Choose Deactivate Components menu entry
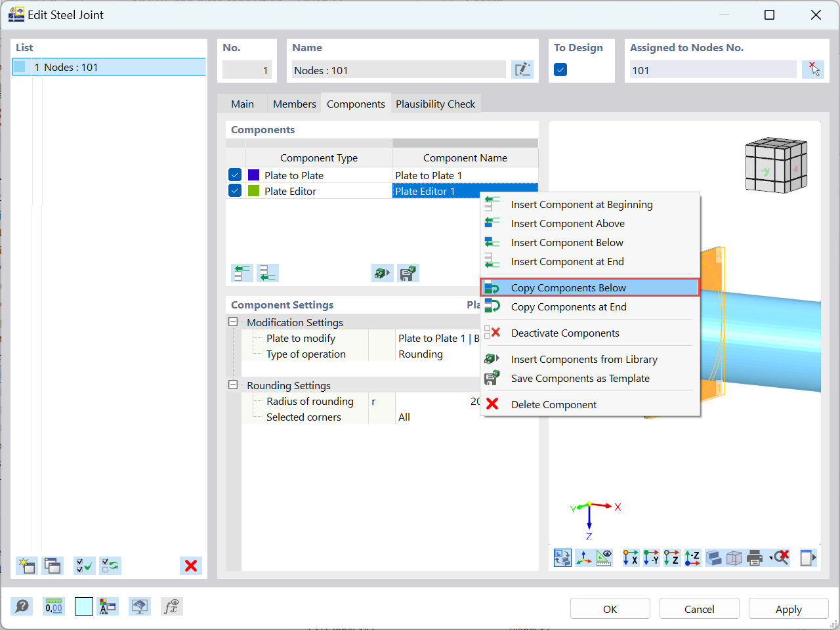The width and height of the screenshot is (840, 630). coord(591,333)
